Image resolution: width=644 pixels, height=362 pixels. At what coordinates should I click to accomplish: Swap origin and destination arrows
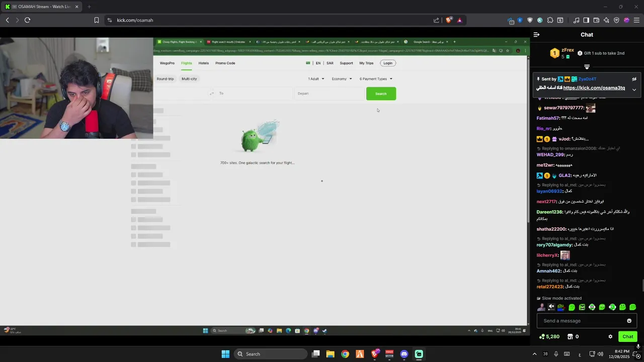pos(212,94)
